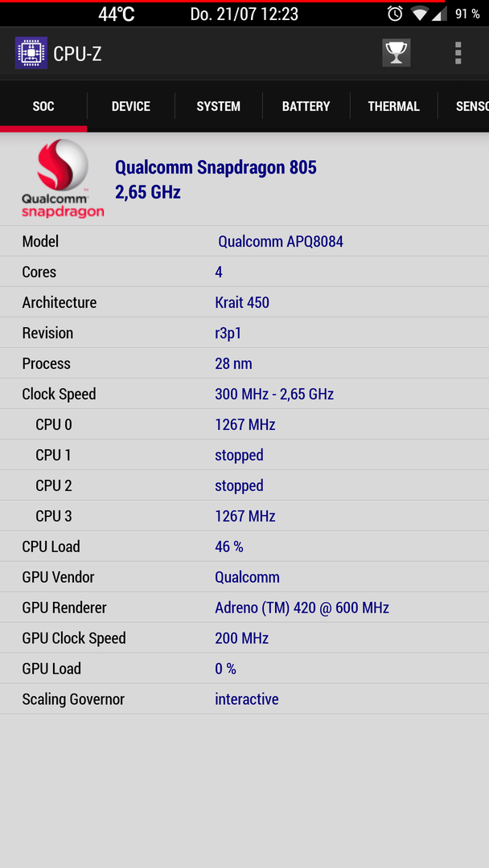
Task: Switch to the SYSTEM tab
Action: 218,106
